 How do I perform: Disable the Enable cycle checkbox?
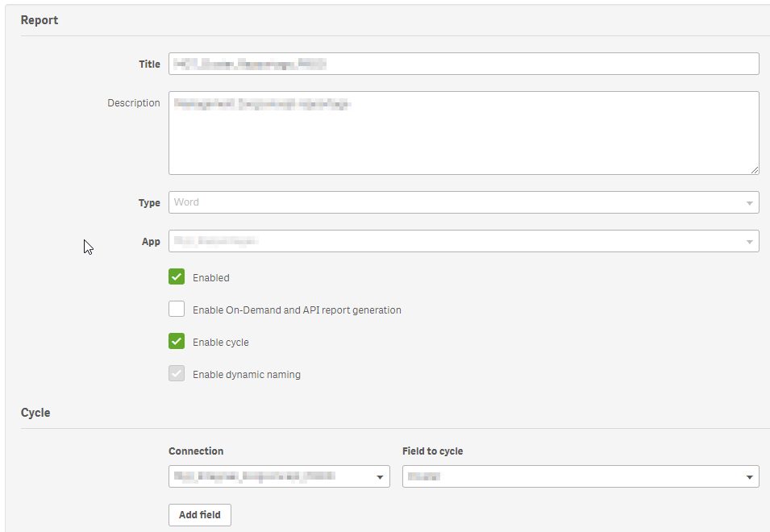click(x=177, y=342)
